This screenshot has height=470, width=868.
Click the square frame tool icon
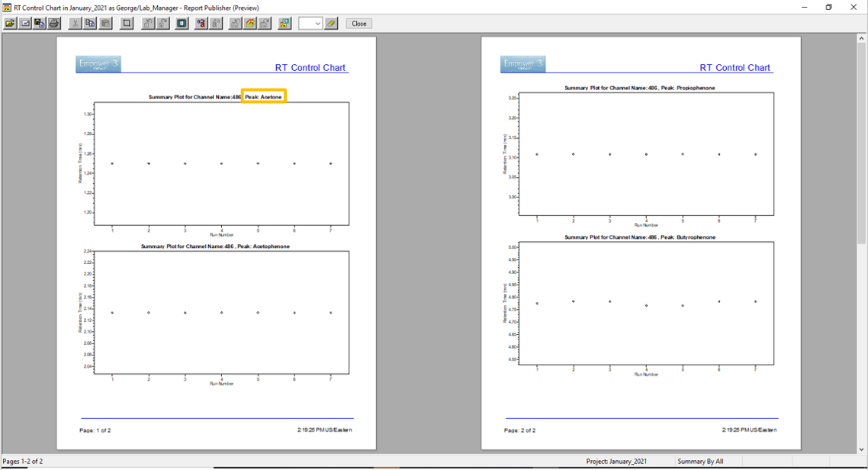coord(127,23)
